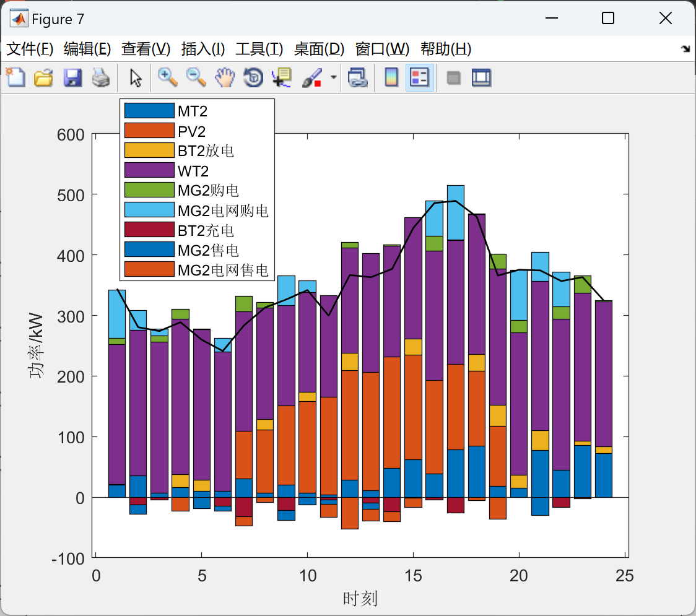Toggle the Insert Colorbar button
The image size is (696, 616).
click(391, 77)
